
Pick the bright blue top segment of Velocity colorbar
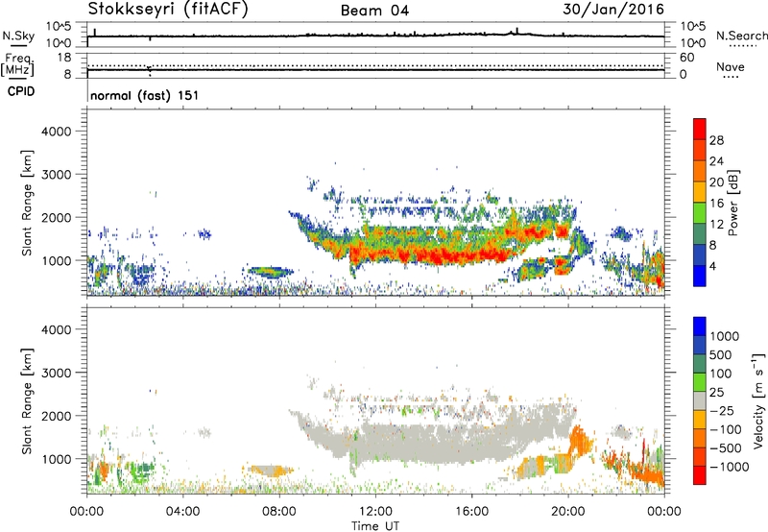click(700, 326)
